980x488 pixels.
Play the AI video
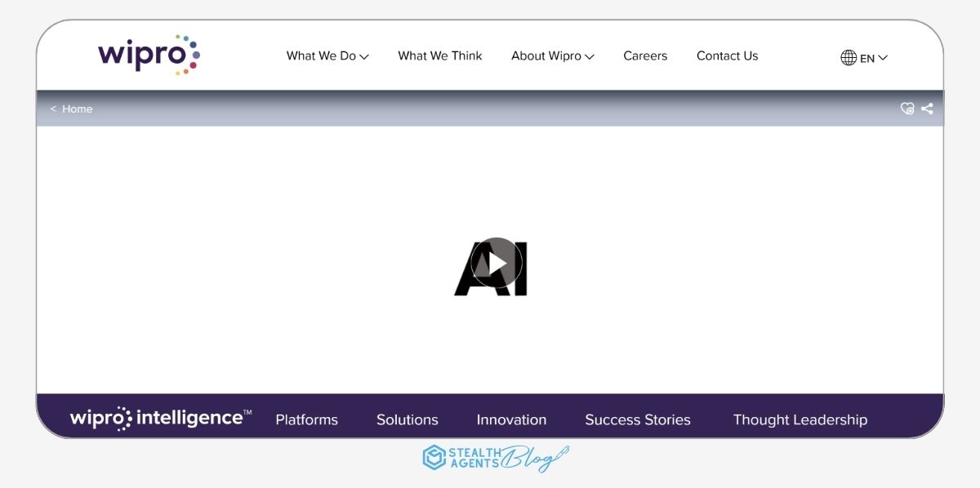(496, 263)
